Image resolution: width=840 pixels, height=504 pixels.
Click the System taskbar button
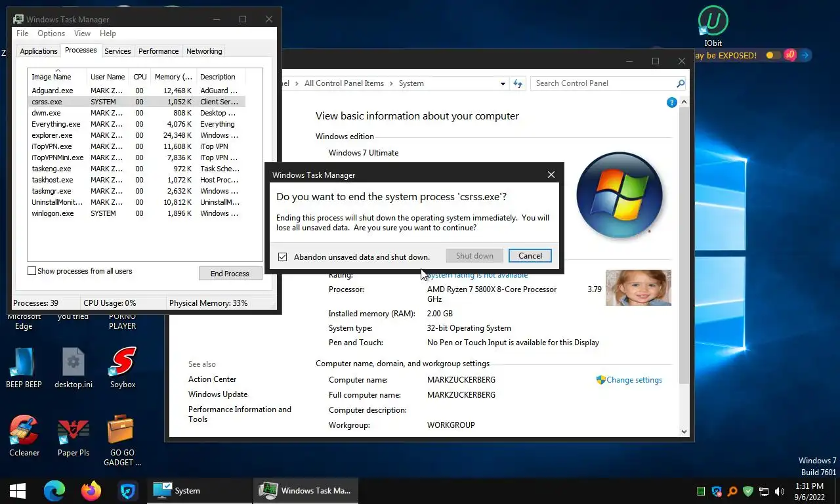coord(199,491)
